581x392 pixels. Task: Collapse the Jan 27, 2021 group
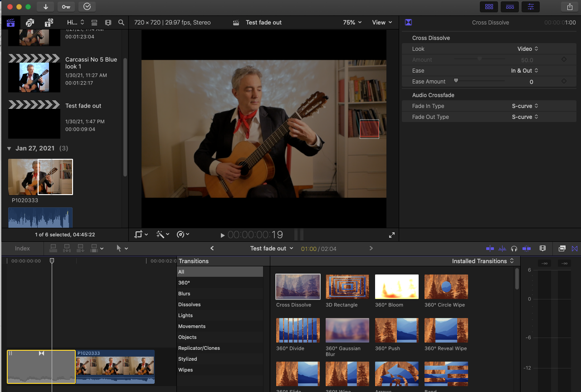[10, 148]
